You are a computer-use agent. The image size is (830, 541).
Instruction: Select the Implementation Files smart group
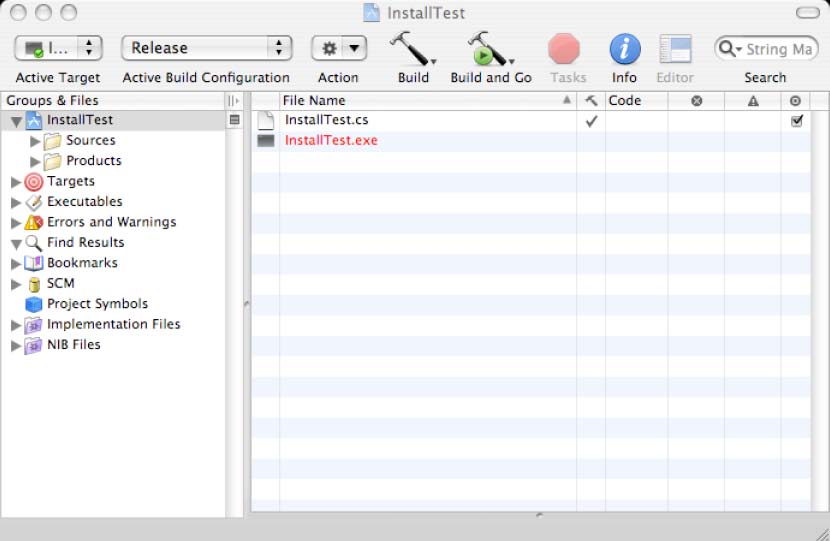(x=103, y=324)
